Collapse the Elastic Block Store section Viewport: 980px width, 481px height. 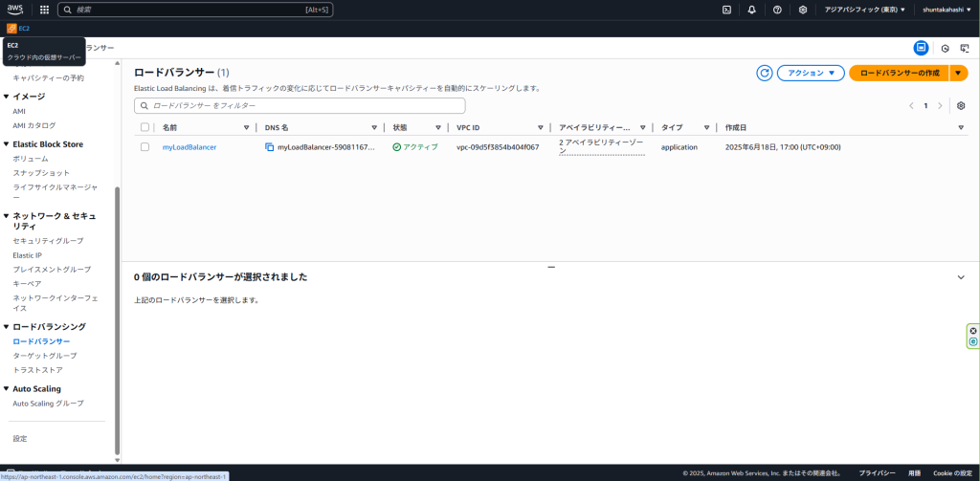click(7, 144)
